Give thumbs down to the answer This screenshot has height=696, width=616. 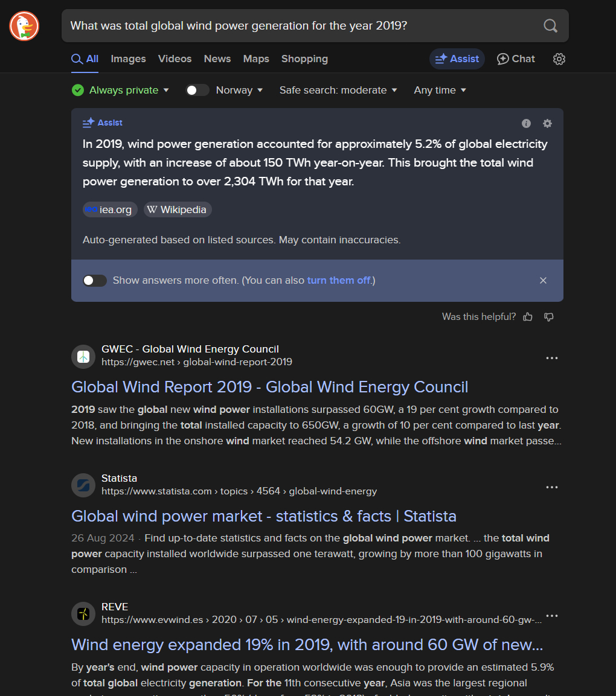point(549,317)
